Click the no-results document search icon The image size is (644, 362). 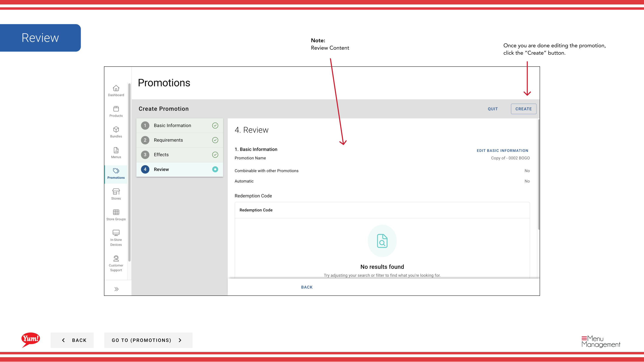coord(382,241)
